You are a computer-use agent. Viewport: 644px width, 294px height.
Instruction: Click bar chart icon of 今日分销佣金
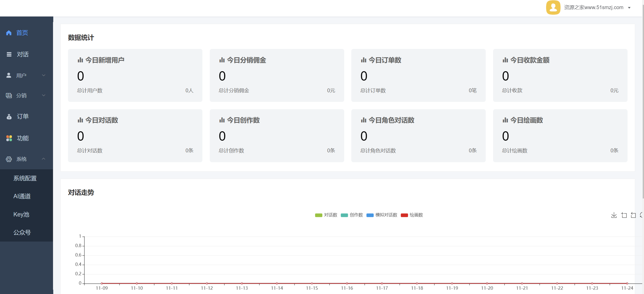[222, 60]
